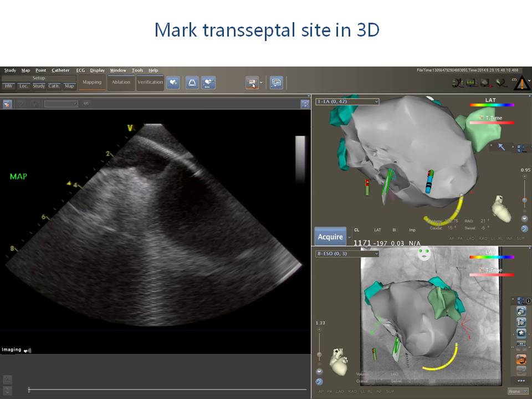Screen dimensions: 532x399
Task: Click the star icon in right tool panel
Action: click(x=521, y=332)
